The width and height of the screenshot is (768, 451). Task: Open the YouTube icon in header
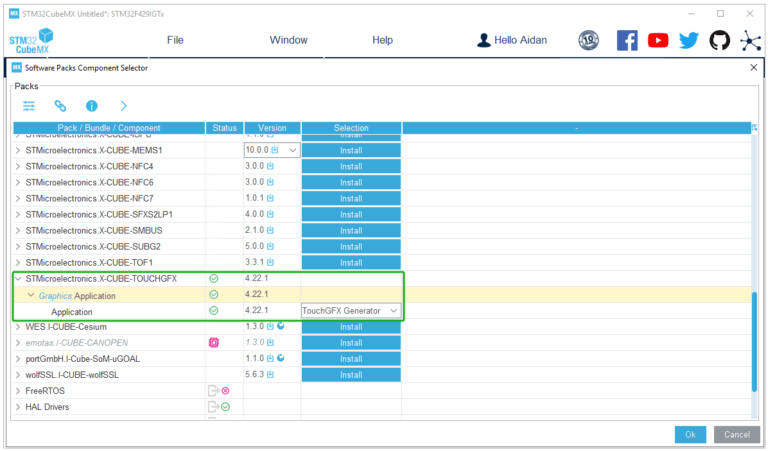pos(657,40)
